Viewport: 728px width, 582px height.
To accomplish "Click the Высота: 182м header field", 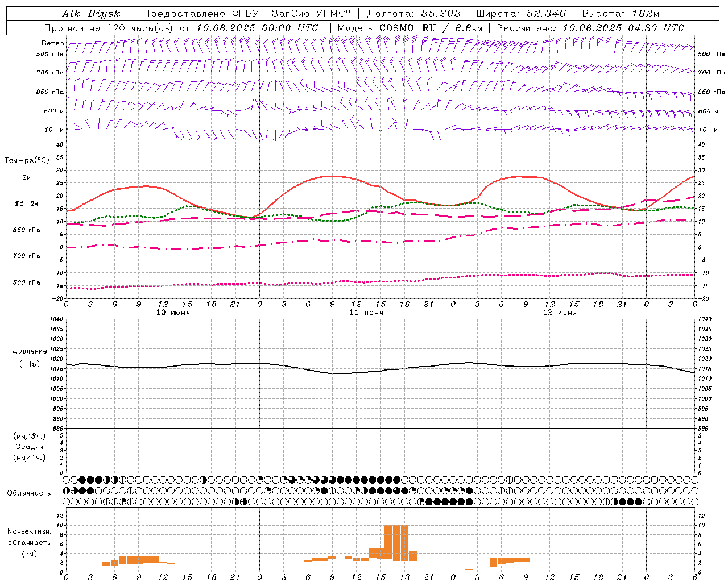I will [621, 14].
